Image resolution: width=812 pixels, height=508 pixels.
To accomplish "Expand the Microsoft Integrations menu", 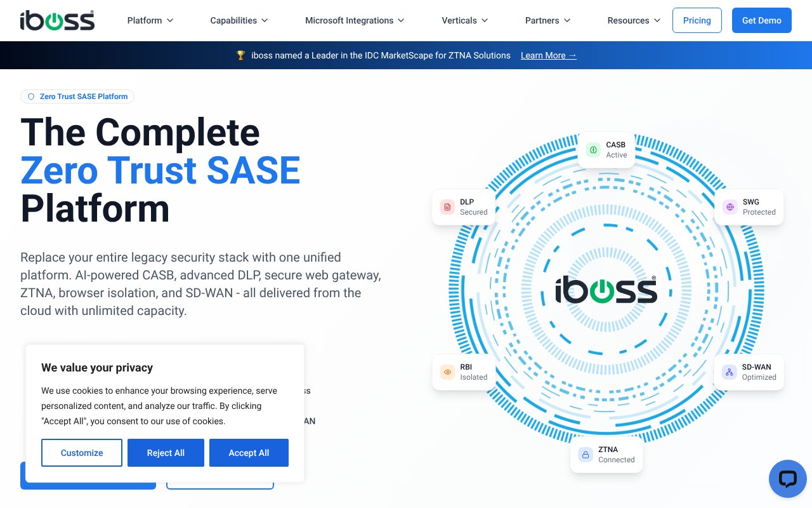I will coord(354,20).
